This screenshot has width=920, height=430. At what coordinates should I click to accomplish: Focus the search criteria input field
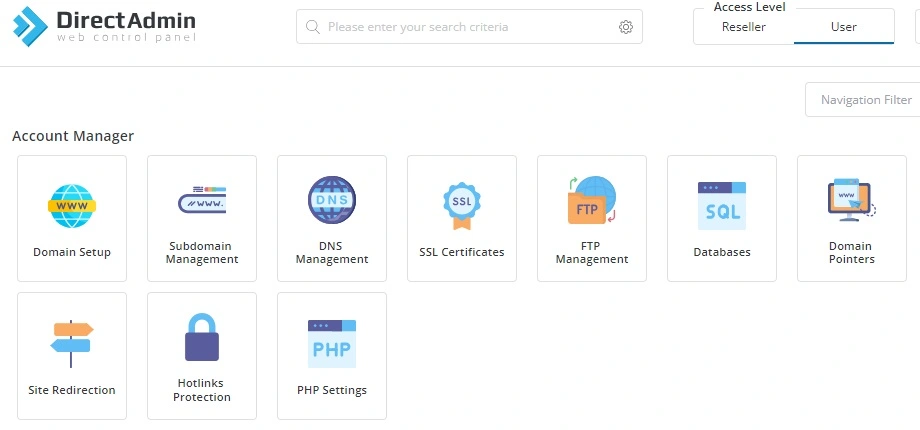469,26
